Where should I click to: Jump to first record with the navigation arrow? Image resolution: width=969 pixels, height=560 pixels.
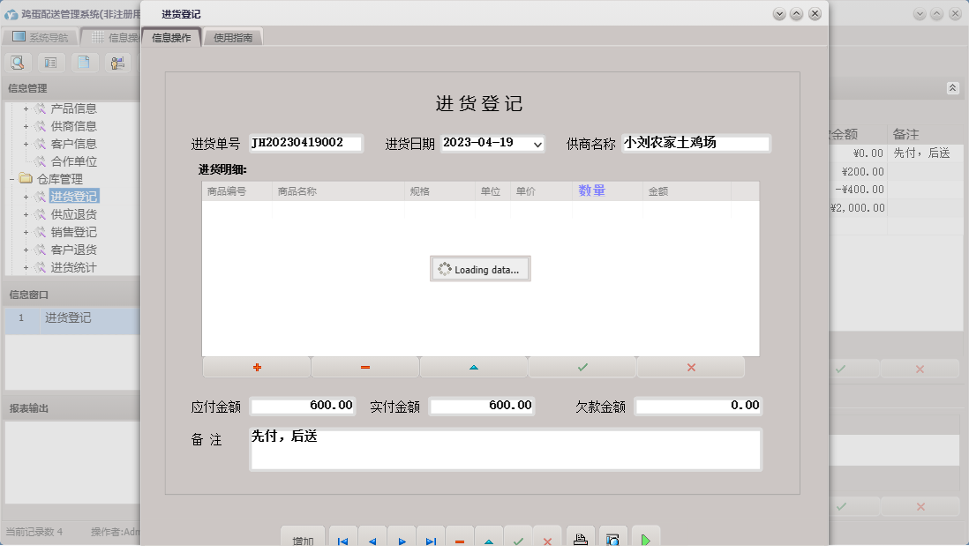(x=342, y=540)
